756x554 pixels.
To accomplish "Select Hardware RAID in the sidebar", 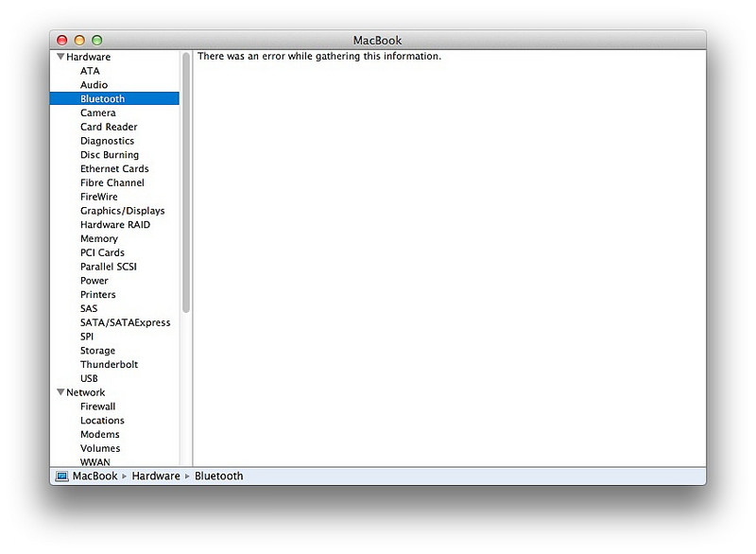I will 115,225.
